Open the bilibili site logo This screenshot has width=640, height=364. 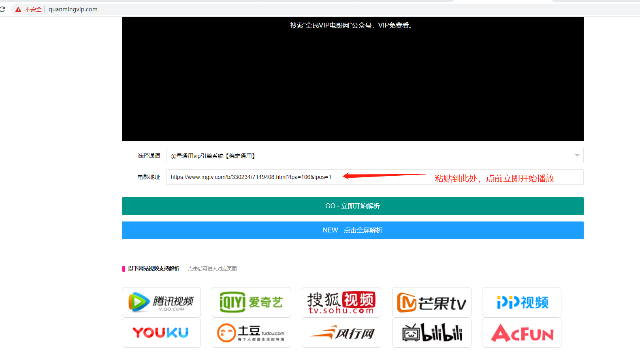click(x=431, y=332)
